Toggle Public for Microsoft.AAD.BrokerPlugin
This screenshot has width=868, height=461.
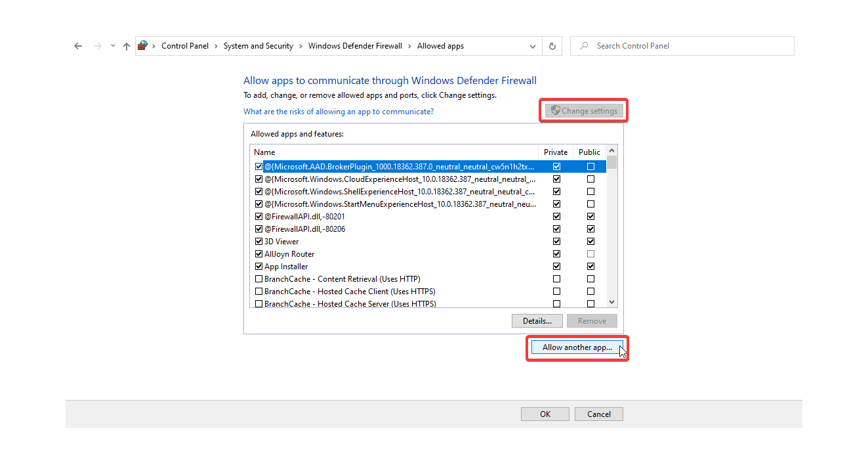(x=590, y=167)
